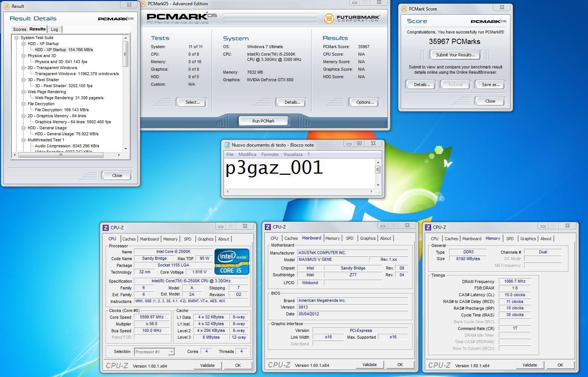Click Close in the Result window
Screen dimensions: 588x377
117,176
